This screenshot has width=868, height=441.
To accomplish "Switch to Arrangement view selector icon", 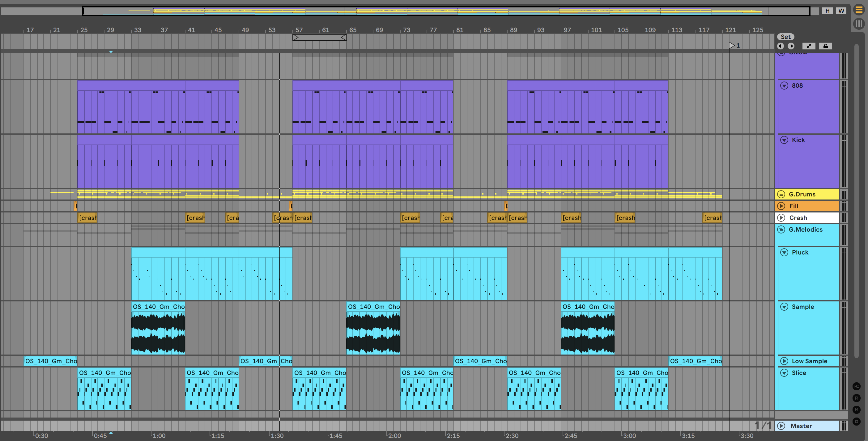I will click(859, 10).
